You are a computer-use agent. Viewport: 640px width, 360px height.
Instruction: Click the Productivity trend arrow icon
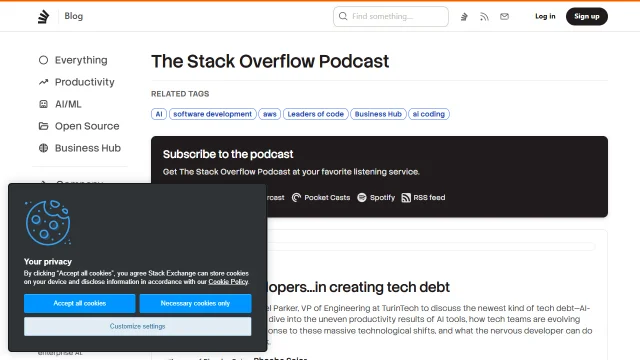click(x=43, y=82)
